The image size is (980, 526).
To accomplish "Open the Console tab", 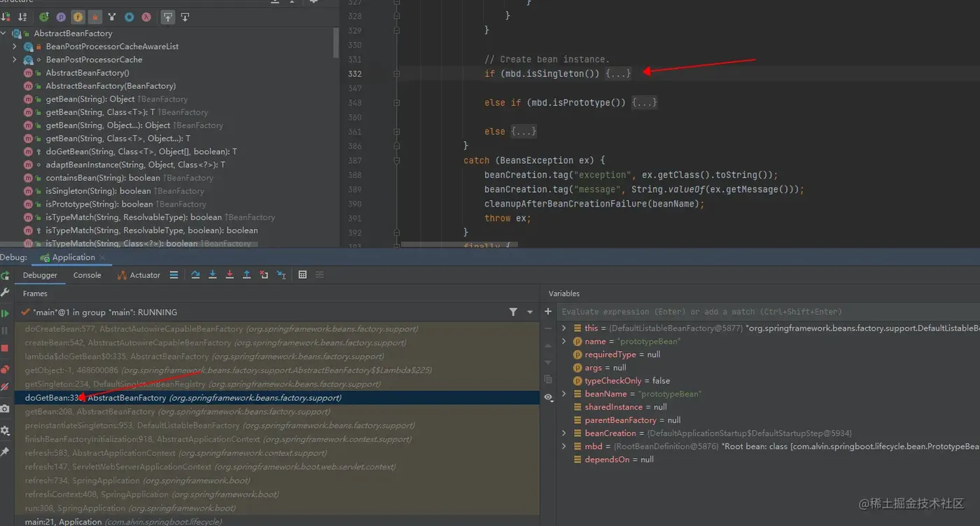I will 87,275.
